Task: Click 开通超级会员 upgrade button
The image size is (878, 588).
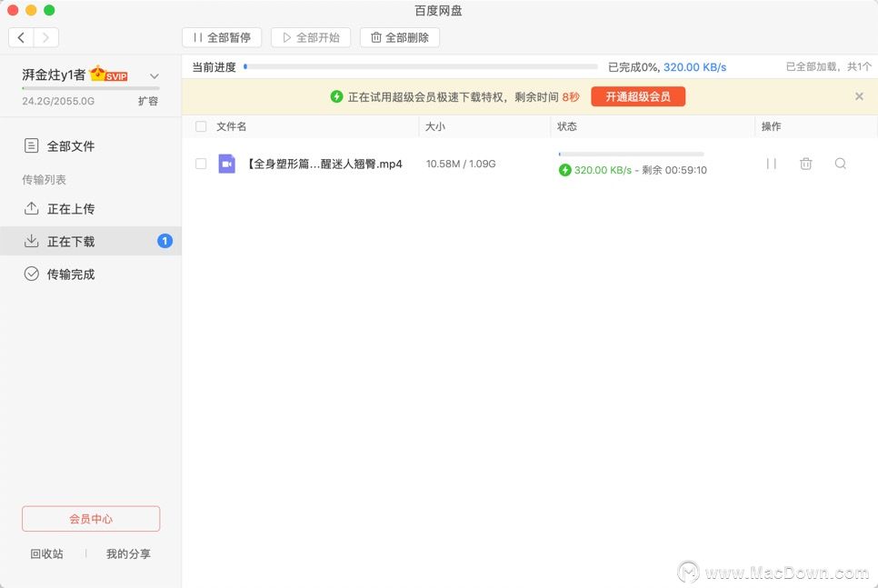Action: (x=638, y=97)
